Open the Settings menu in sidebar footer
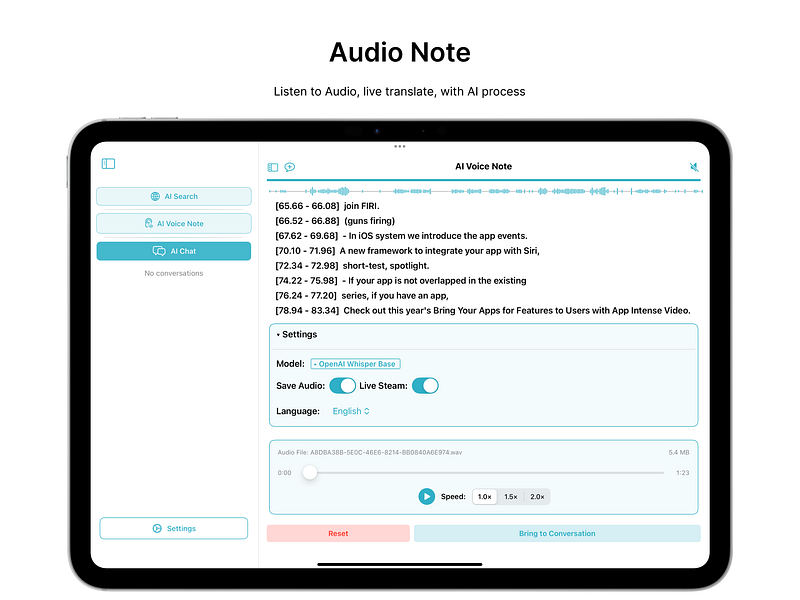 [173, 528]
